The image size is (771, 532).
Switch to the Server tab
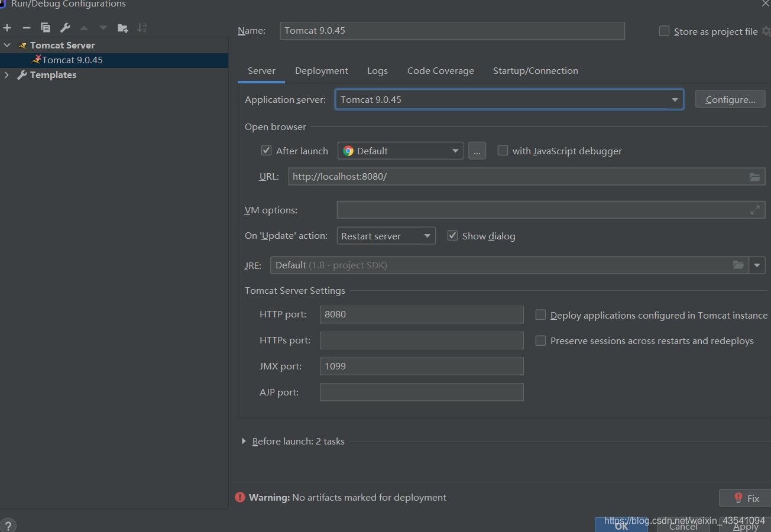click(261, 71)
